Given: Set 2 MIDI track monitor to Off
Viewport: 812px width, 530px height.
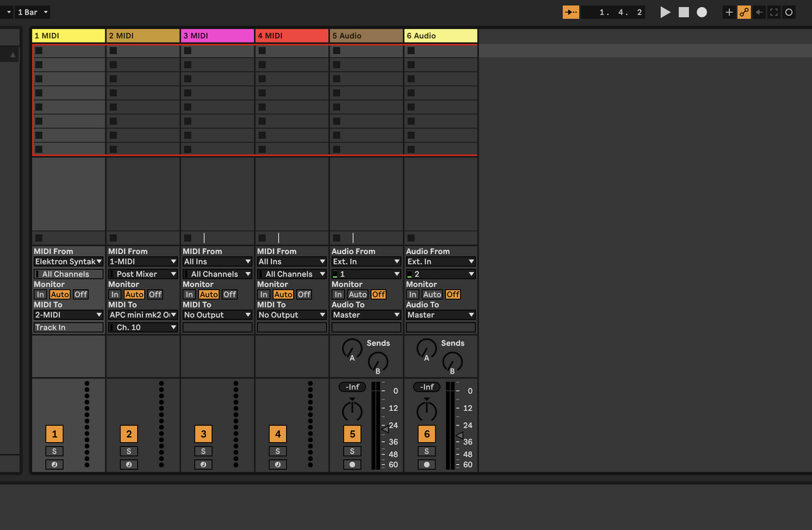Looking at the screenshot, I should [155, 294].
